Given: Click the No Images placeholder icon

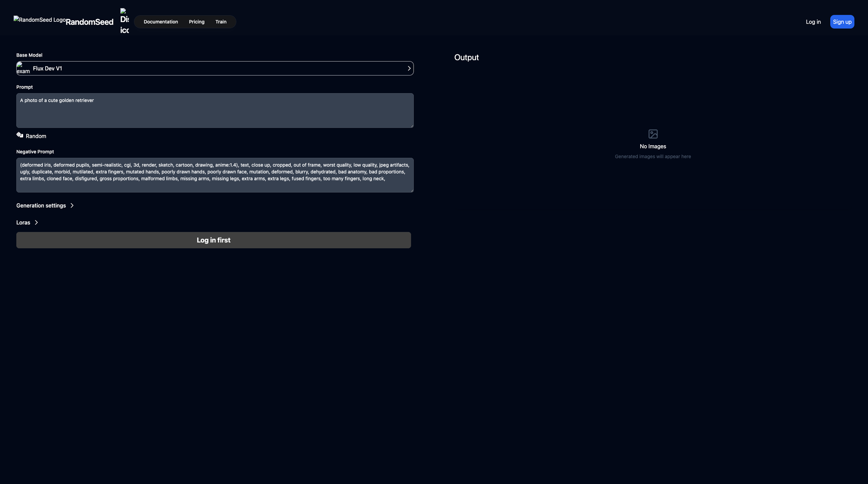Looking at the screenshot, I should click(652, 134).
